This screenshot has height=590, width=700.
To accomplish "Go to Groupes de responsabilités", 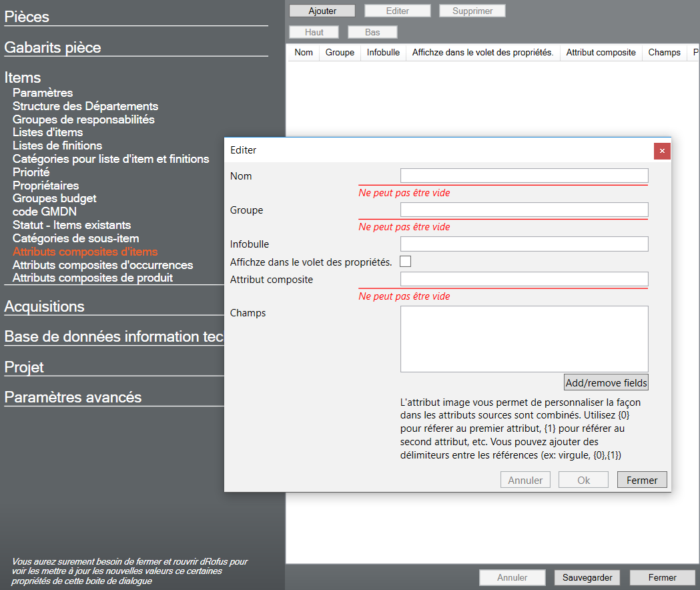I will click(83, 119).
